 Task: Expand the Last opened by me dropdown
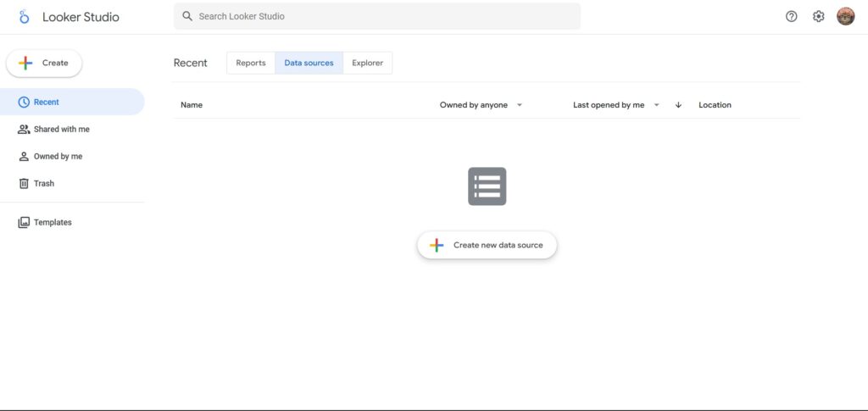coord(616,105)
